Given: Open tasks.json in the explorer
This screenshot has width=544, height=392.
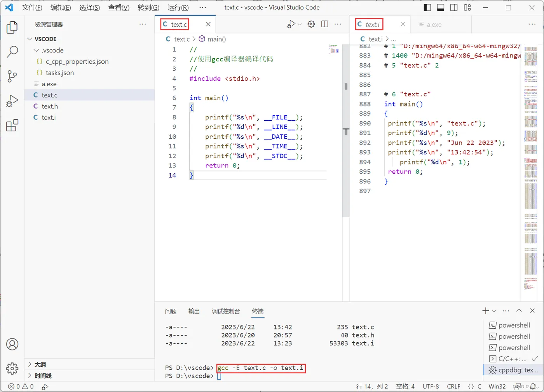Looking at the screenshot, I should coord(89,73).
